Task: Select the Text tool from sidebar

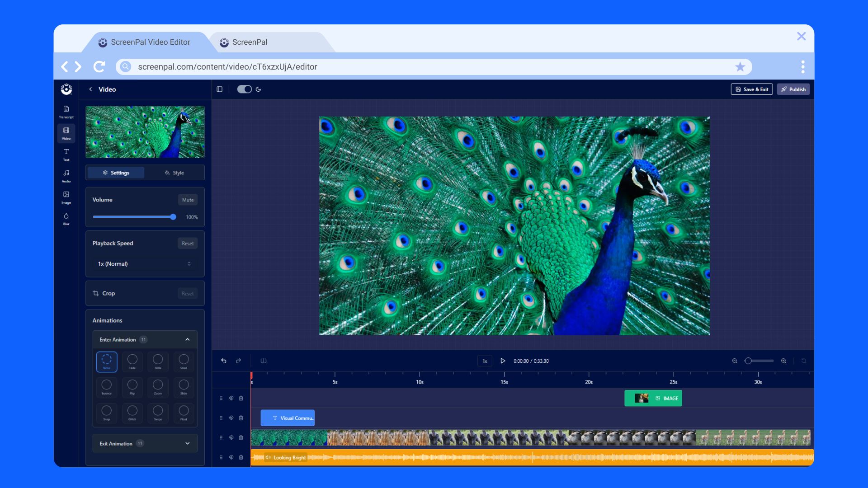Action: [66, 154]
